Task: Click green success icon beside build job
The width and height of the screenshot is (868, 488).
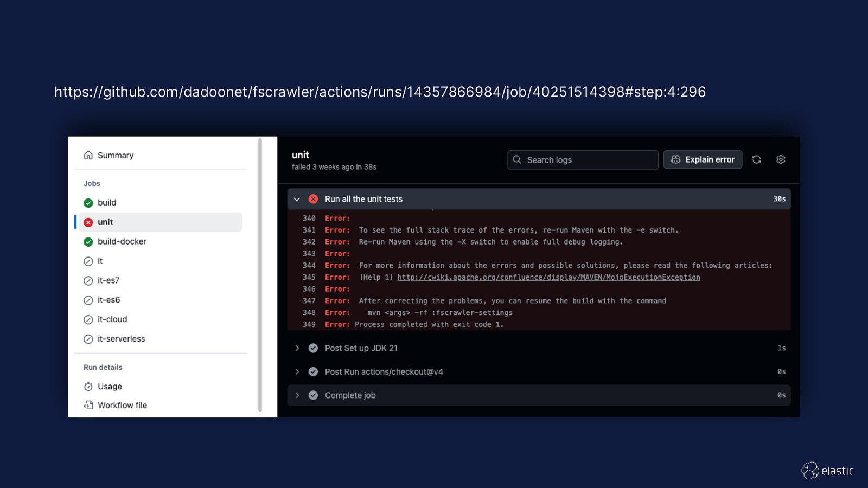Action: (88, 203)
